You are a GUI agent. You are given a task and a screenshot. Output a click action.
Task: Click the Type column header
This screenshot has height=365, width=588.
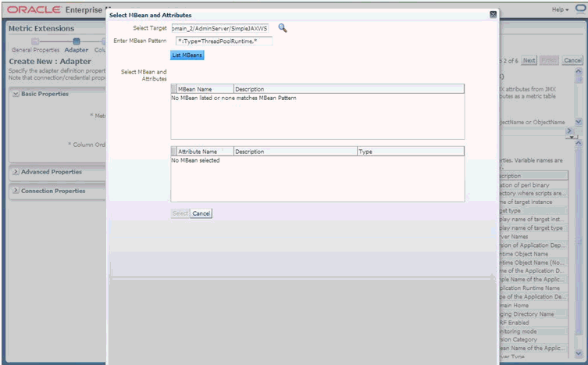tap(411, 152)
